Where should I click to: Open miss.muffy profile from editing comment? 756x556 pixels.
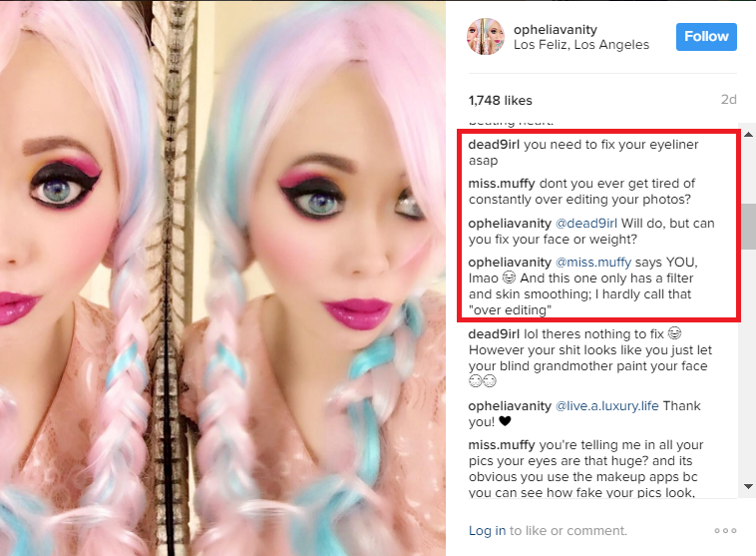click(502, 184)
